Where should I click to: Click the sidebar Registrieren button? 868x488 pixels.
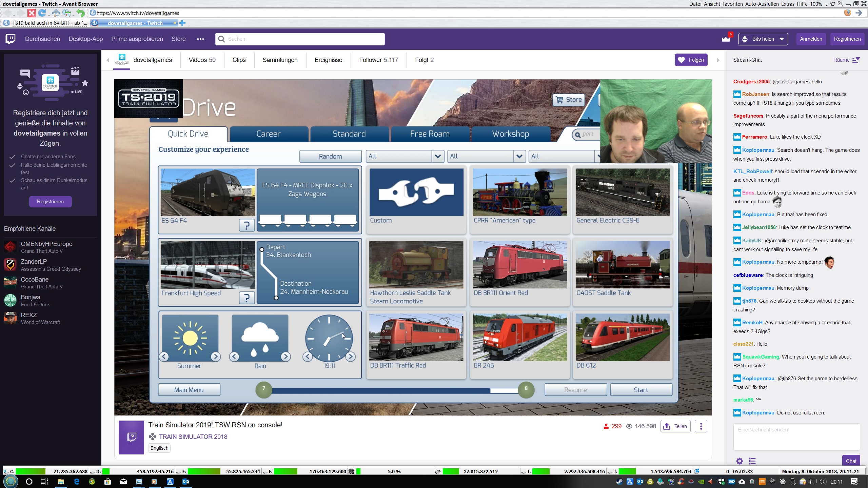click(50, 202)
